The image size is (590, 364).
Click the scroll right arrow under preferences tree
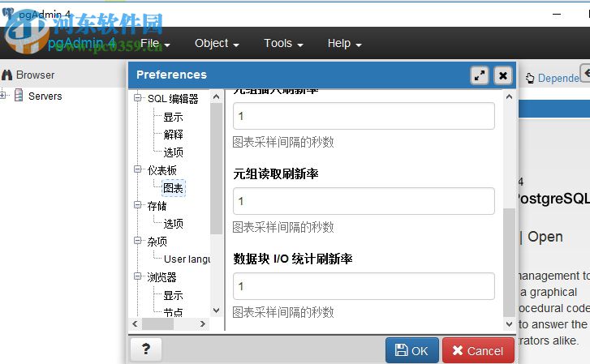(x=203, y=323)
